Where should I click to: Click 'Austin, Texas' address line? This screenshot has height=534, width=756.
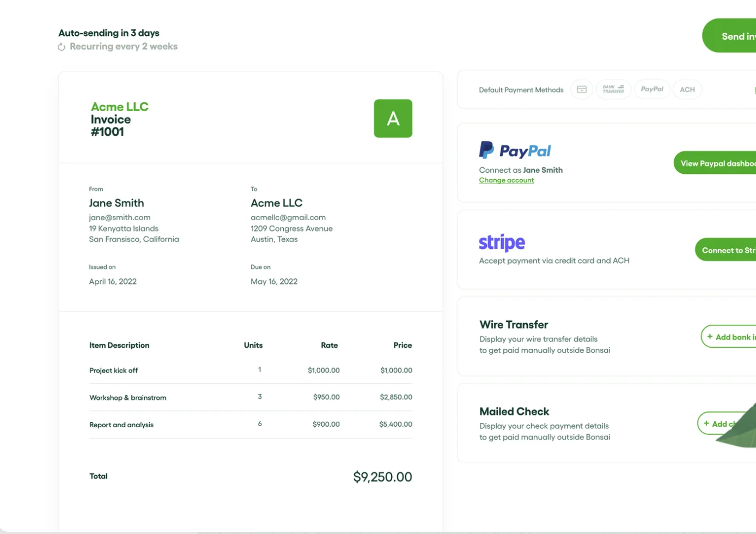click(274, 239)
